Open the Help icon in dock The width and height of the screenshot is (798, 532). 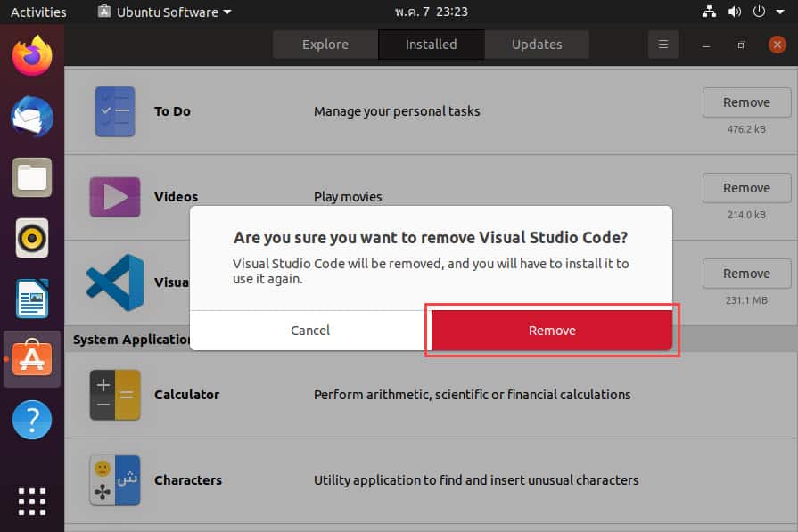tap(32, 419)
